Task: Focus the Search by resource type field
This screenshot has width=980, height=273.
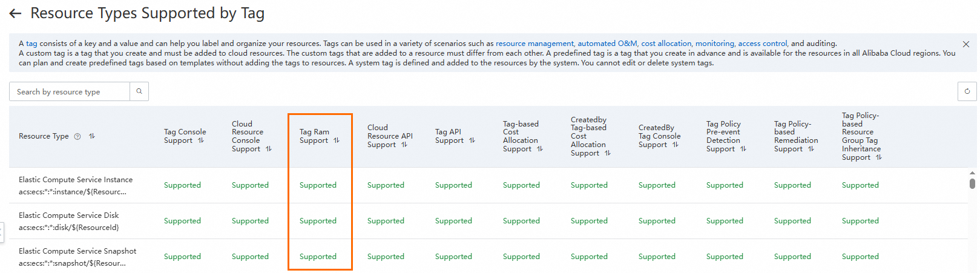Action: (70, 91)
